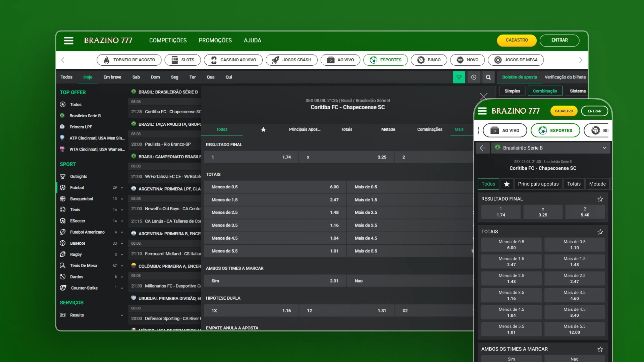Expand the Results section in sidebar
The width and height of the screenshot is (644, 362).
122,315
